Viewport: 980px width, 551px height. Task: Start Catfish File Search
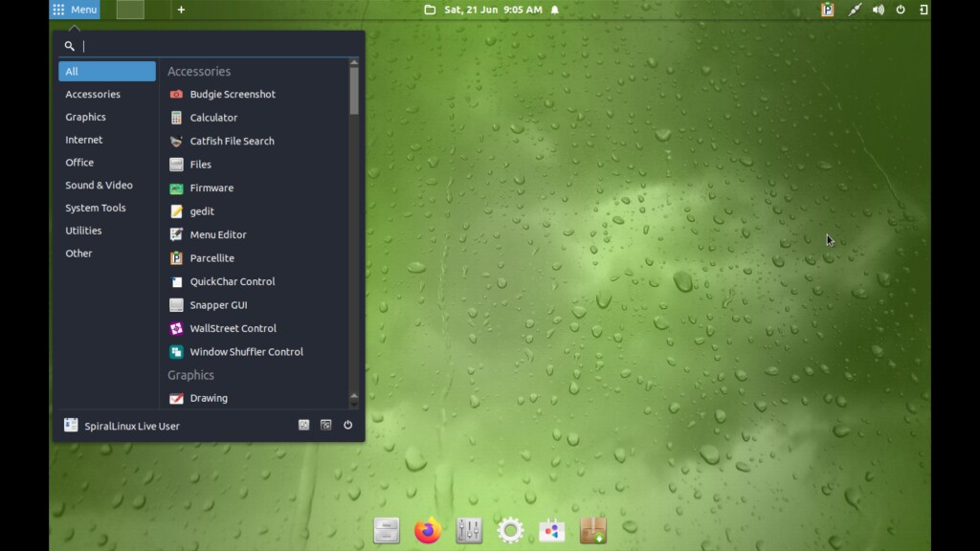coord(232,142)
